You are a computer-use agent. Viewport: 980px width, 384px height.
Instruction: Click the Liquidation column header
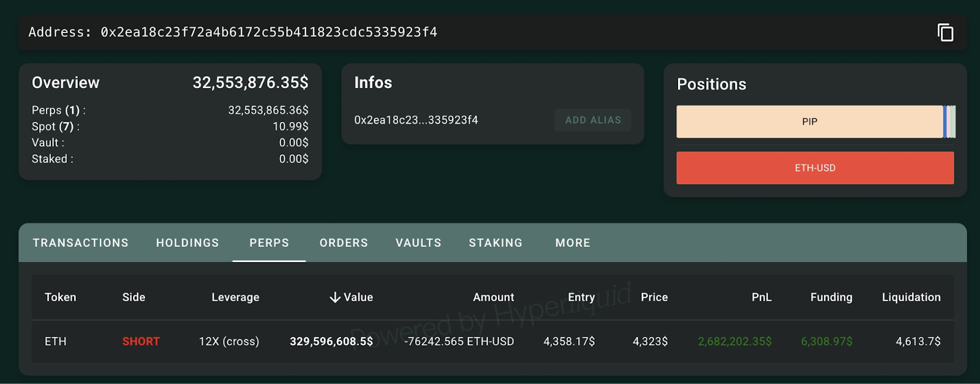pos(911,298)
